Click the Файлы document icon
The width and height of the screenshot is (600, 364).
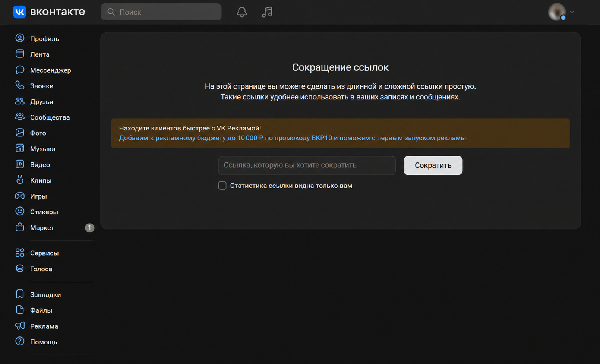click(x=20, y=310)
